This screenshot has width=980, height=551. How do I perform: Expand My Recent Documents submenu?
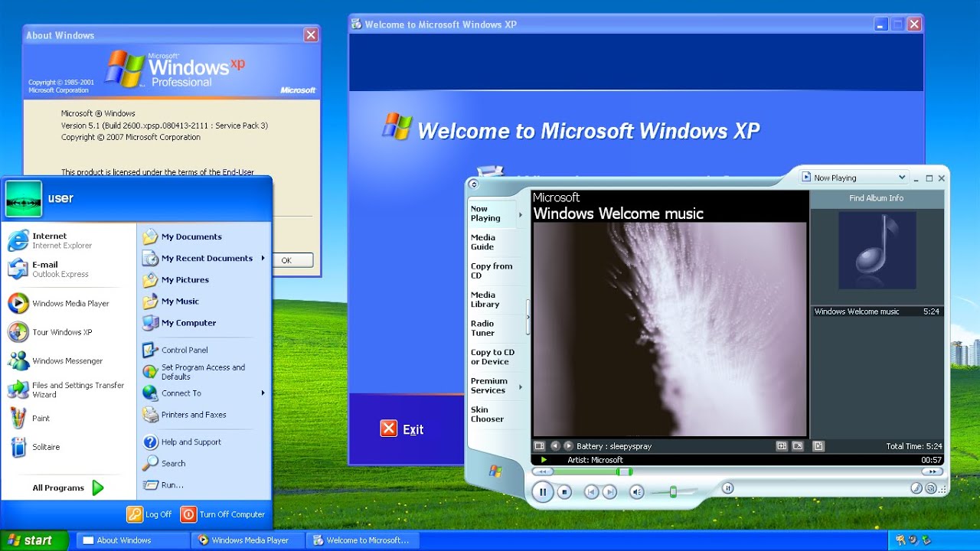click(204, 258)
